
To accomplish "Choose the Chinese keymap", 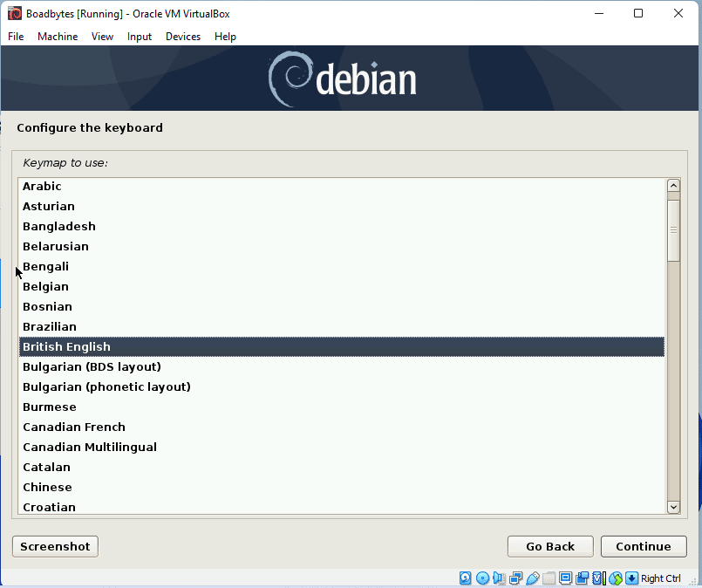I will (342, 488).
